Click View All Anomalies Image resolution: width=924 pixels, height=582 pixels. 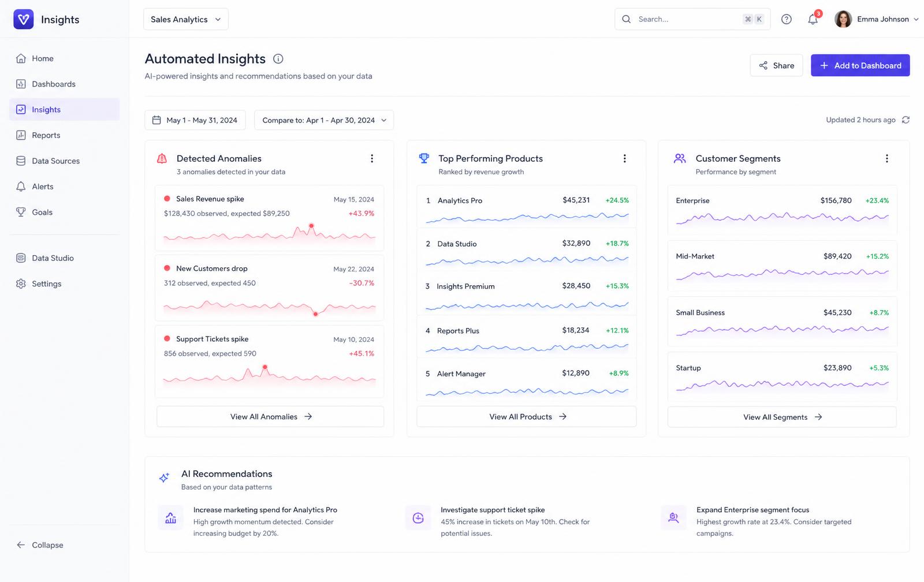click(270, 417)
